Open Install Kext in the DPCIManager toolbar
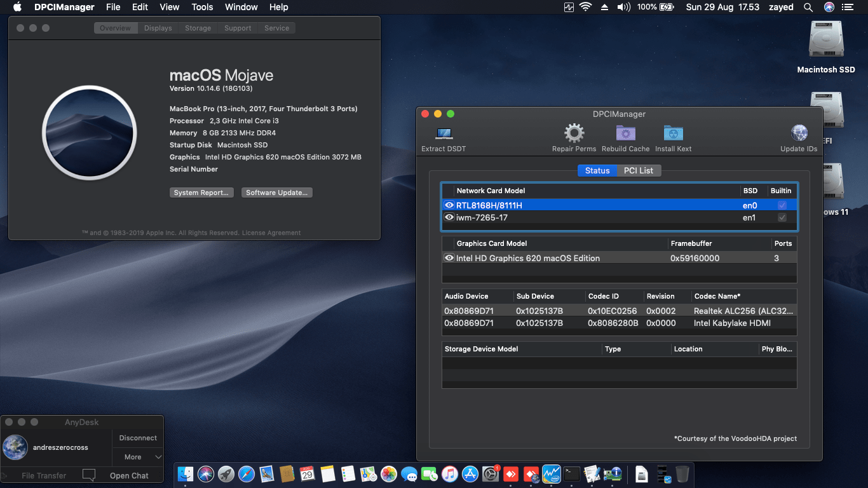The image size is (868, 488). coord(674,133)
